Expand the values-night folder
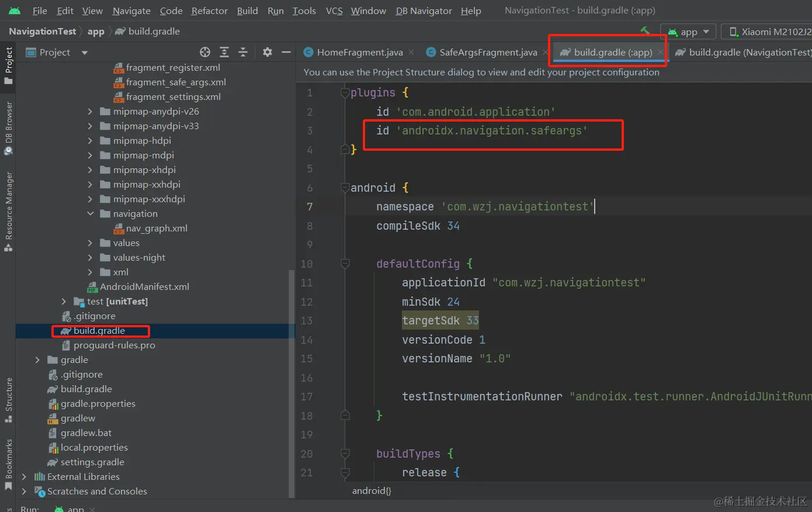Image resolution: width=812 pixels, height=512 pixels. [x=90, y=257]
